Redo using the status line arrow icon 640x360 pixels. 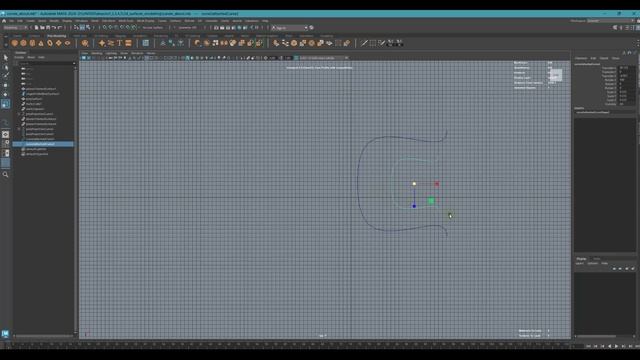coord(60,27)
